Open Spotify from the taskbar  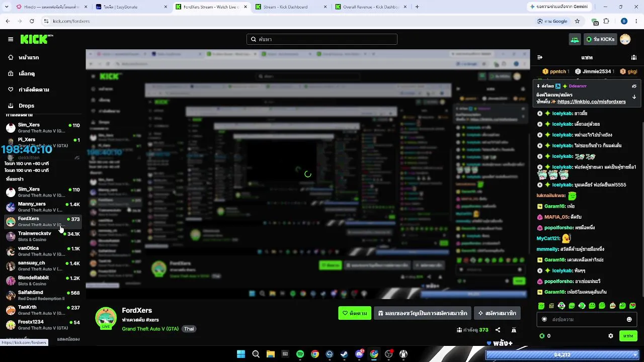[300, 354]
